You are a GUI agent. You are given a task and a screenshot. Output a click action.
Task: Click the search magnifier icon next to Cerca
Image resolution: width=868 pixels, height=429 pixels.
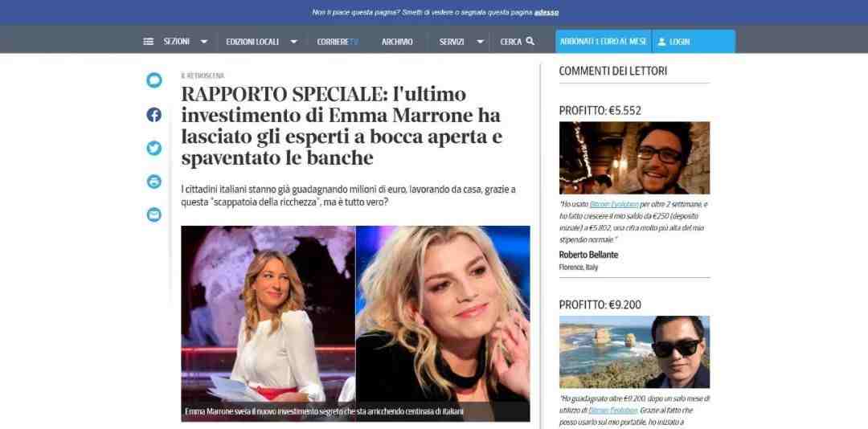530,41
